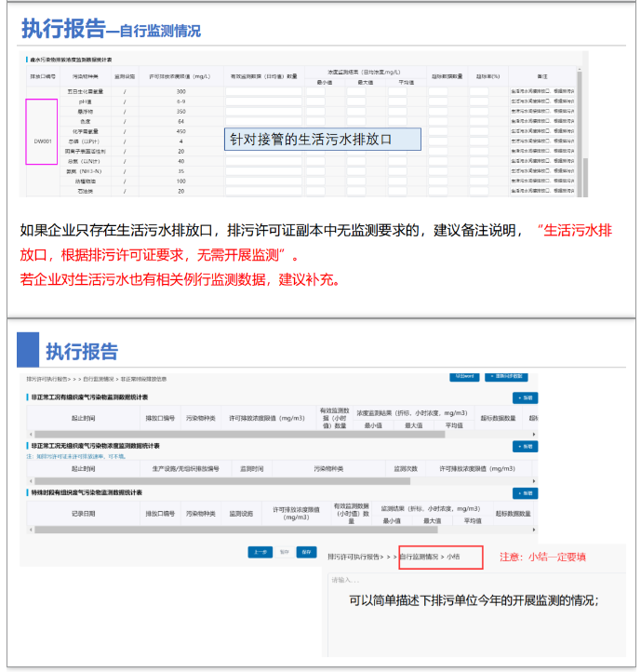Click the 上一步 button

(x=261, y=552)
